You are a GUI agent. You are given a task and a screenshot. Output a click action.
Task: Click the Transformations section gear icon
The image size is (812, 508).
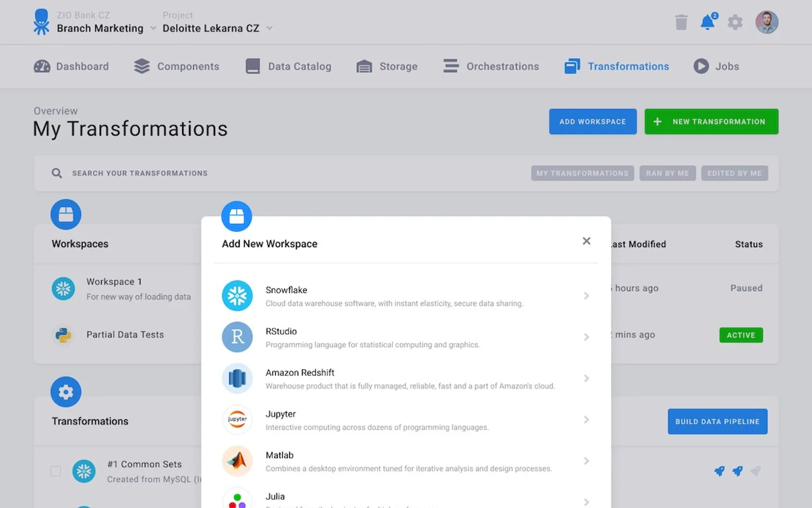[x=66, y=392]
